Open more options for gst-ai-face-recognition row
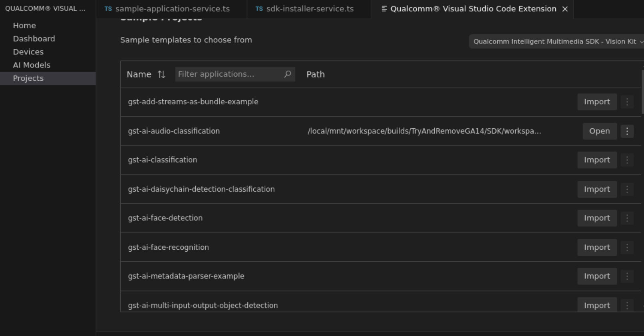 click(627, 247)
